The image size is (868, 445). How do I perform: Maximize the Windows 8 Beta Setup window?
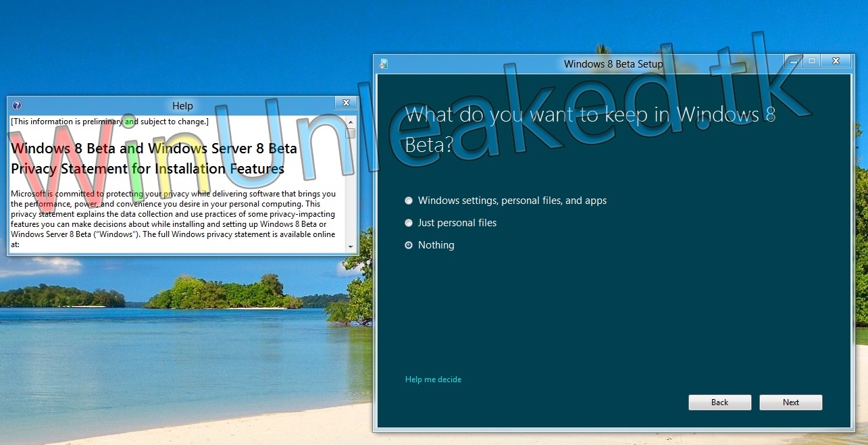click(x=812, y=61)
